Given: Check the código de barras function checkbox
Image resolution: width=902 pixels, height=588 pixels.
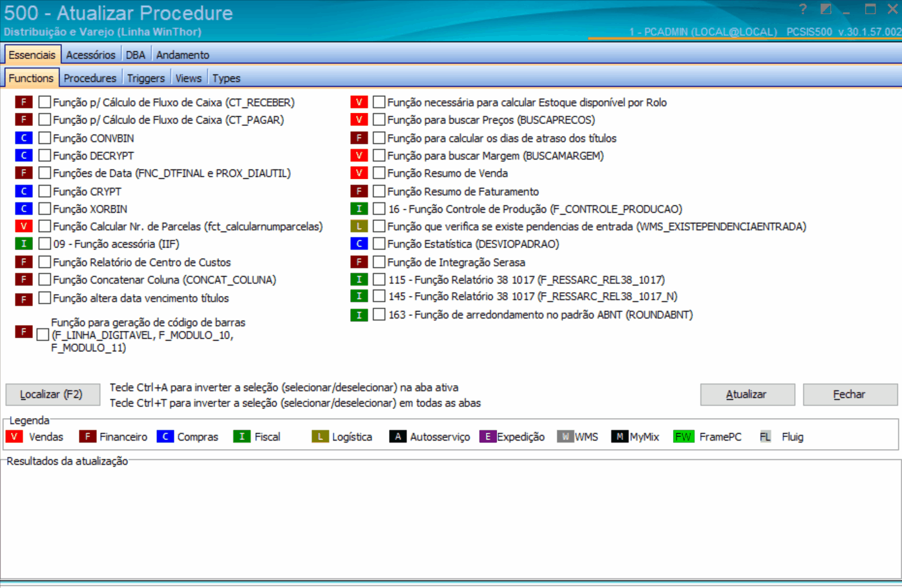Looking at the screenshot, I should pos(43,335).
